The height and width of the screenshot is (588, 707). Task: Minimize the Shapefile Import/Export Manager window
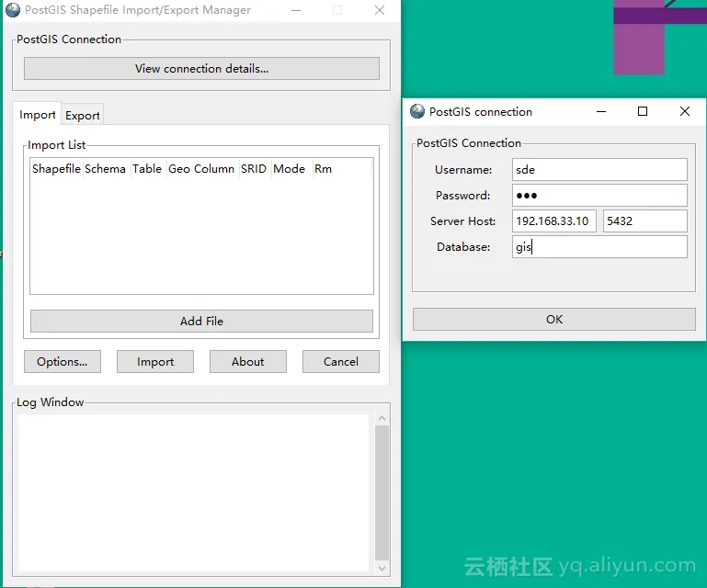pos(296,10)
